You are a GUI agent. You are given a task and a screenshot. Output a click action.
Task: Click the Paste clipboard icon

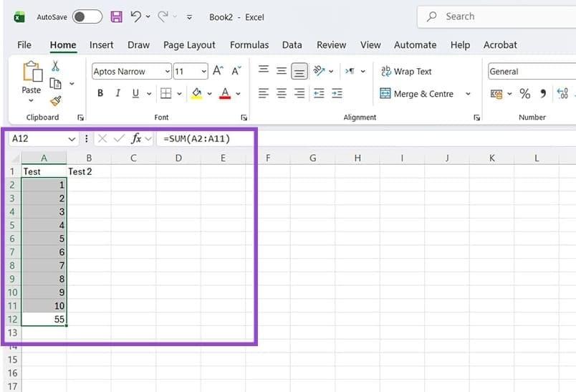point(32,71)
